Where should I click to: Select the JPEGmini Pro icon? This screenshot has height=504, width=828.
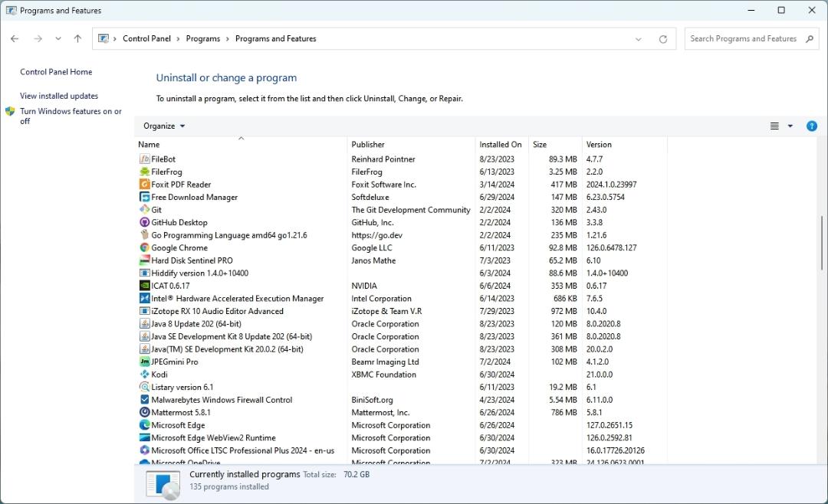pyautogui.click(x=144, y=362)
